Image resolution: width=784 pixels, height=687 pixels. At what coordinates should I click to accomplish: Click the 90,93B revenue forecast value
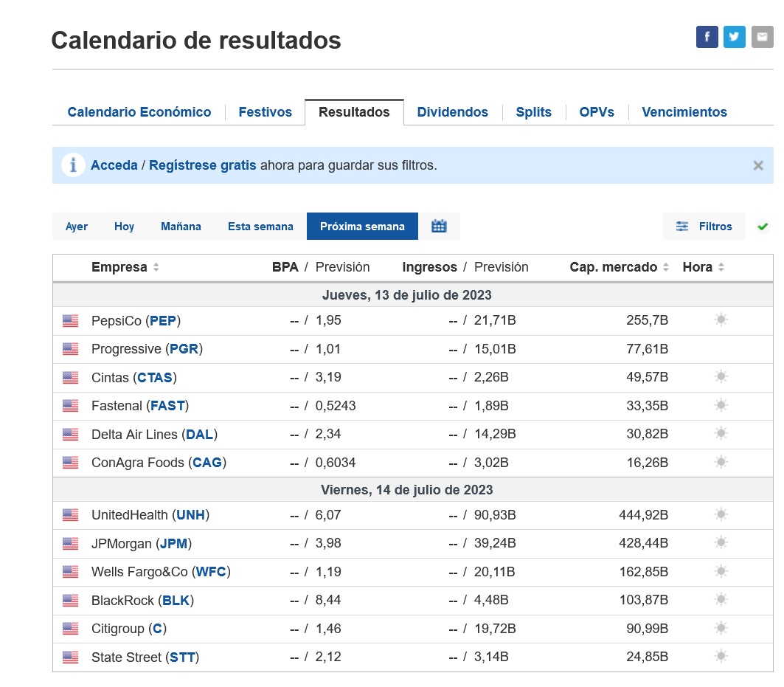(x=495, y=515)
